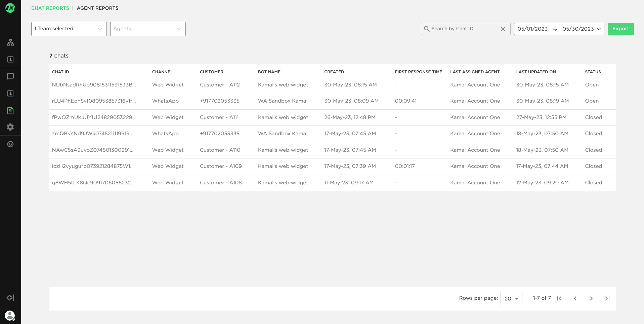644x324 pixels.
Task: Click the green app logo
Action: (x=10, y=8)
